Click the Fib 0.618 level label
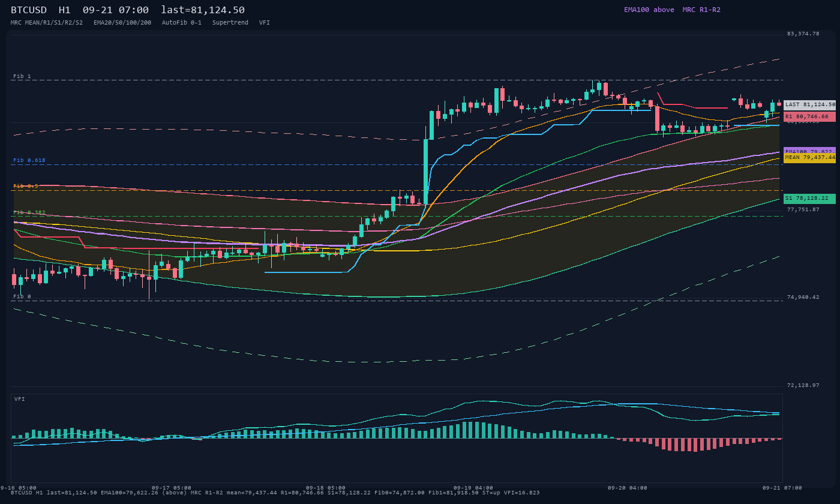The height and width of the screenshot is (504, 840). point(29,160)
